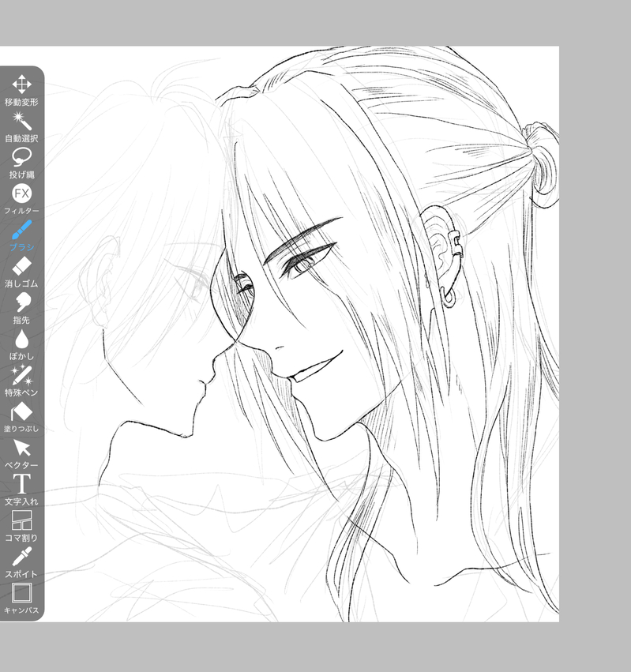This screenshot has height=672, width=631.
Task: Select the 文字入れ text tool
Action: pos(21,490)
